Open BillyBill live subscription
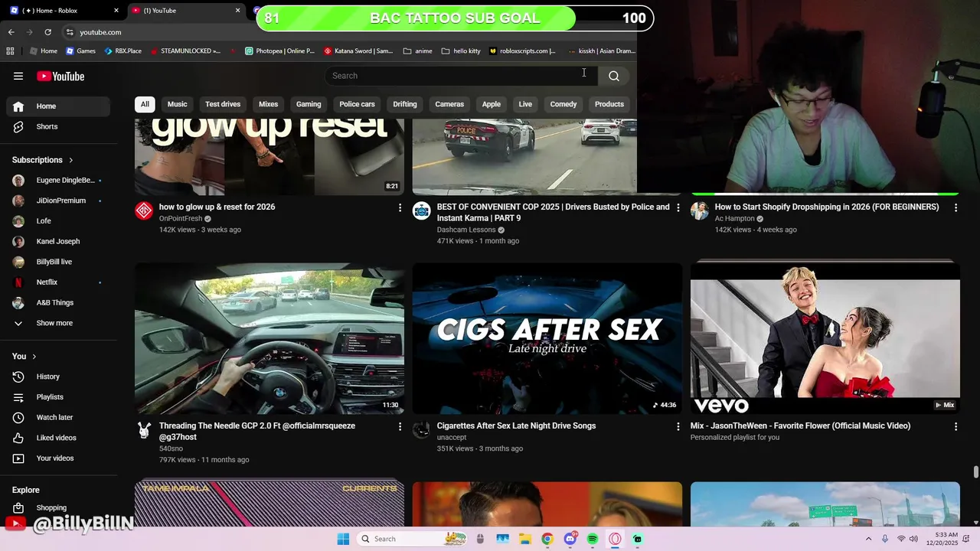Screen dimensions: 980x551 pos(58,262)
